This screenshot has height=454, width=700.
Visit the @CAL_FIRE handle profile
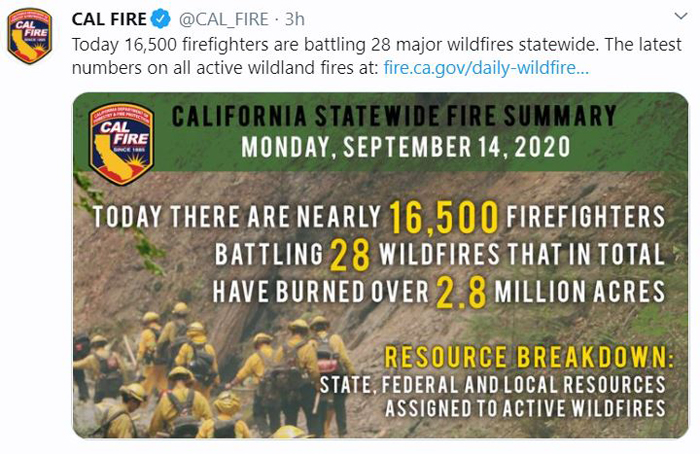(x=224, y=20)
